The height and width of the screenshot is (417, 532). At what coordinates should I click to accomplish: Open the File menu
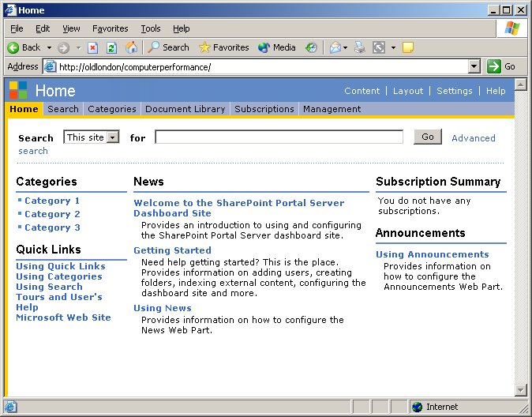(x=17, y=28)
